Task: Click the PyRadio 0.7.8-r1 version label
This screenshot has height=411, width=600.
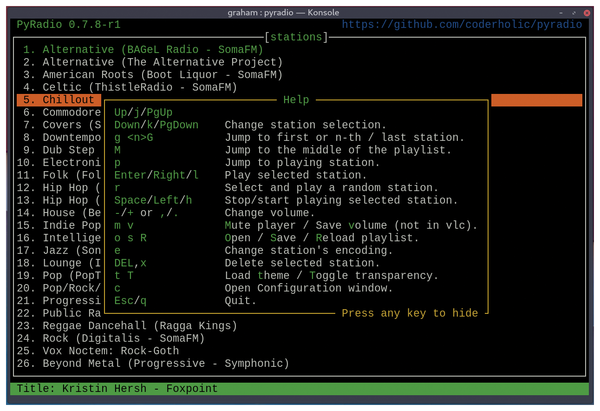Action: coord(68,25)
